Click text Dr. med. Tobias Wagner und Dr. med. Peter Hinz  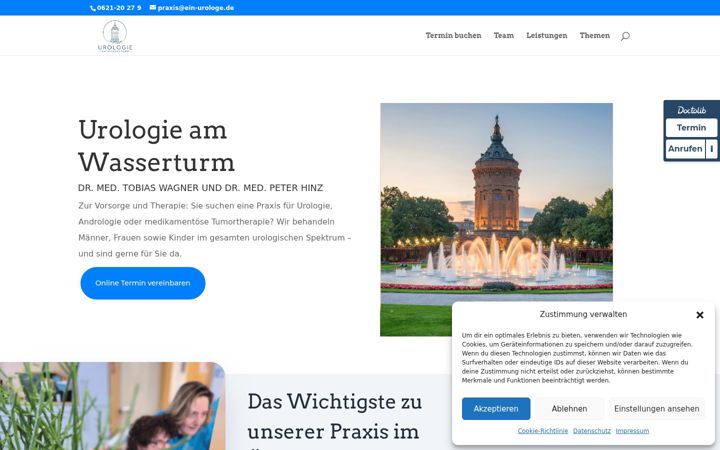(x=201, y=188)
